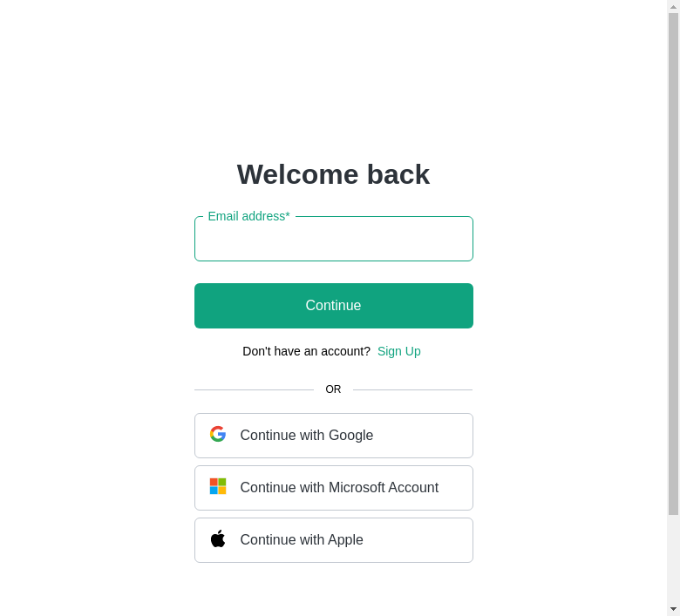The width and height of the screenshot is (680, 616).
Task: Click the green Continue button
Action: [x=334, y=306]
